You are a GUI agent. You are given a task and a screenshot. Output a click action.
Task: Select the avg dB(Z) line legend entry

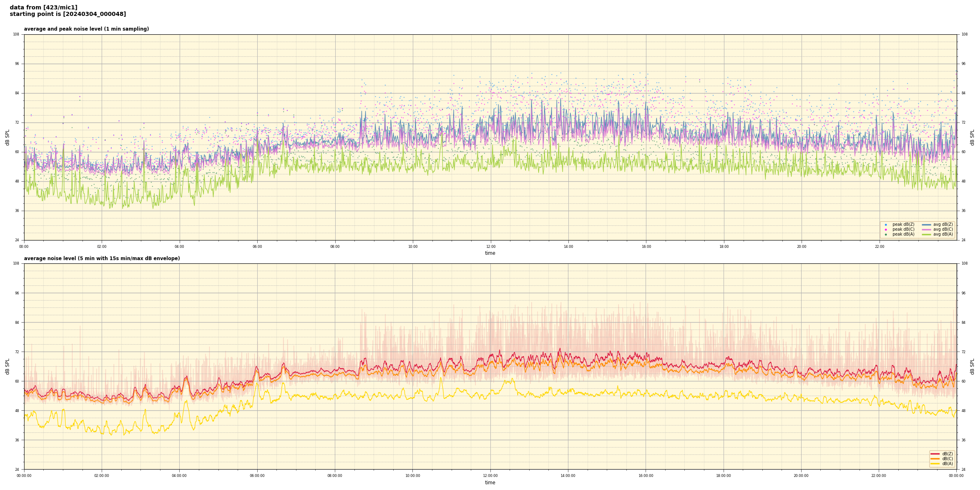pos(927,225)
